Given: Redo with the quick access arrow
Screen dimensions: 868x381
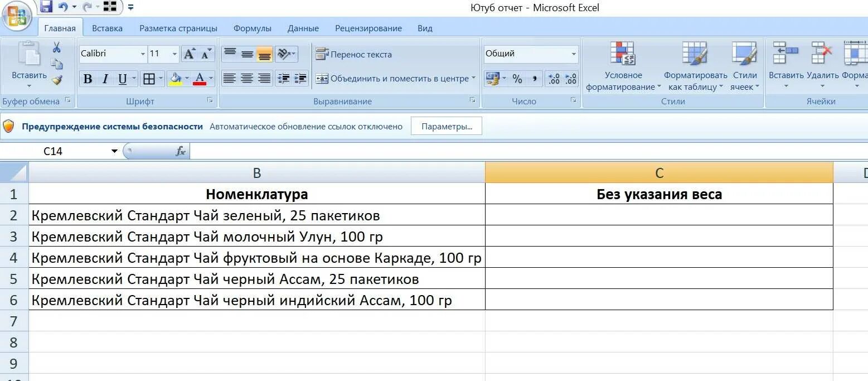Looking at the screenshot, I should [88, 7].
